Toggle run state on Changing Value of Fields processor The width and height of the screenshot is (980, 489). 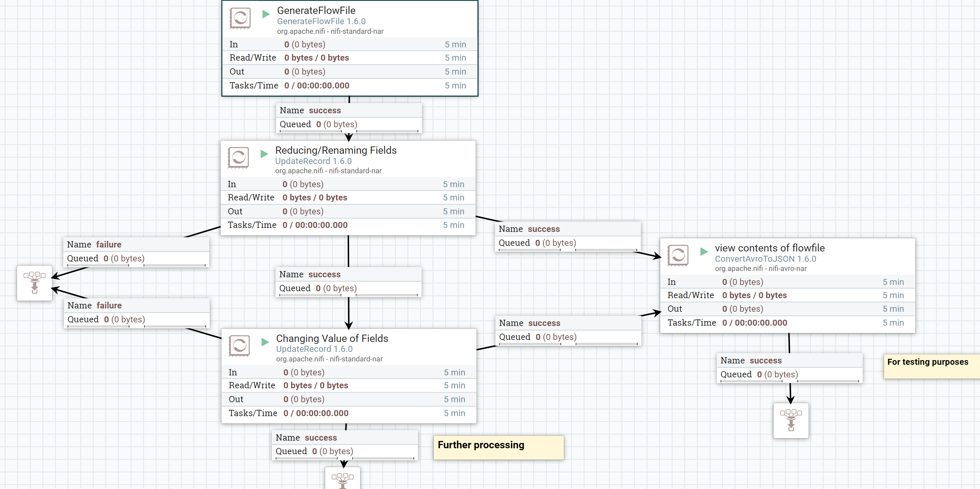(x=265, y=342)
